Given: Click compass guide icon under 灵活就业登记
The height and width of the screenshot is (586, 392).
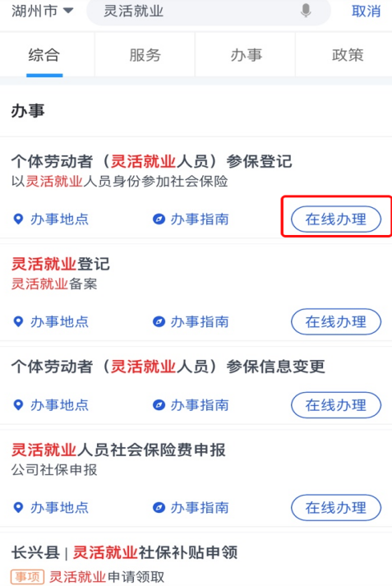Looking at the screenshot, I should click(159, 322).
